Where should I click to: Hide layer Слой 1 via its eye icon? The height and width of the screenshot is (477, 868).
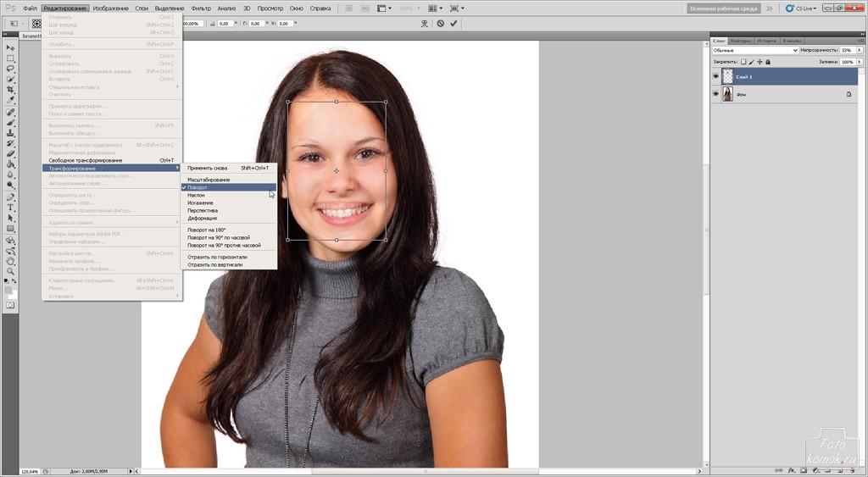pyautogui.click(x=715, y=77)
